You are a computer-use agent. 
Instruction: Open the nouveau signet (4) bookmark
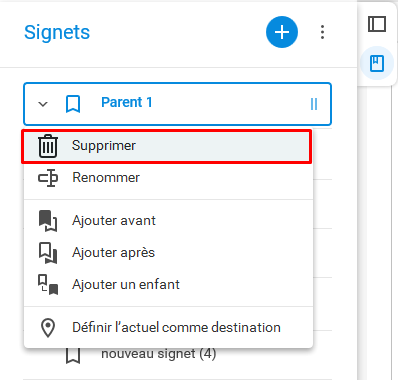[159, 354]
